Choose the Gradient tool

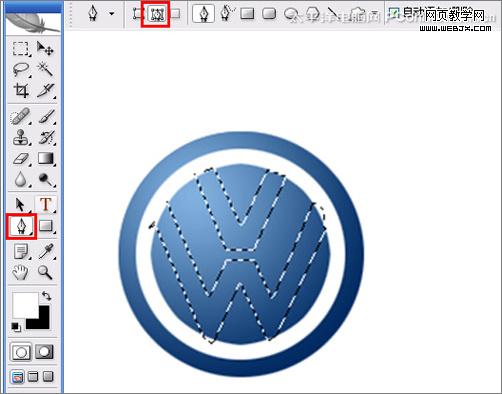46,158
